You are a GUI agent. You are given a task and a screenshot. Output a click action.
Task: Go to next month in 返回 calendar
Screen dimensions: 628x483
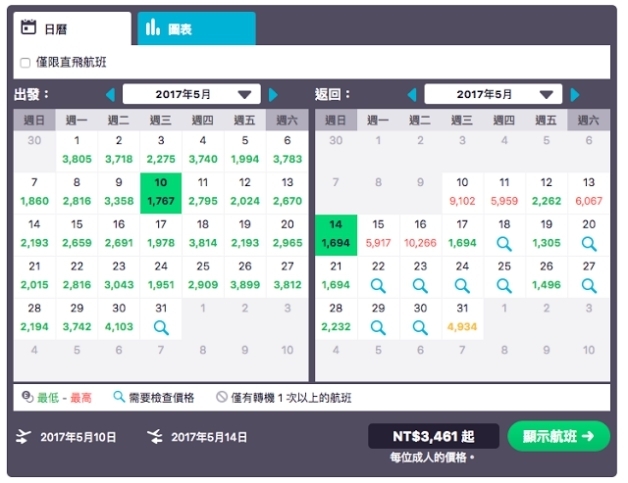[575, 95]
